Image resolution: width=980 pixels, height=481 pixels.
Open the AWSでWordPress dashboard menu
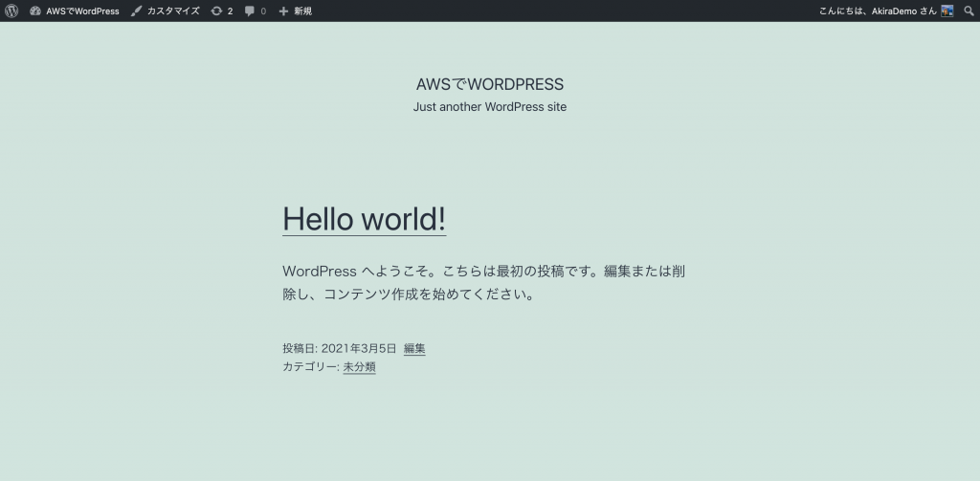tap(75, 11)
